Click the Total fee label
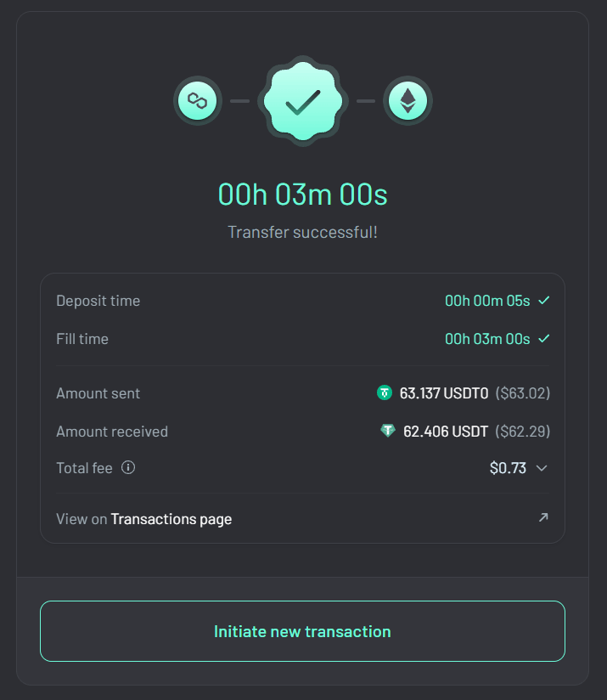607x700 pixels. click(84, 467)
